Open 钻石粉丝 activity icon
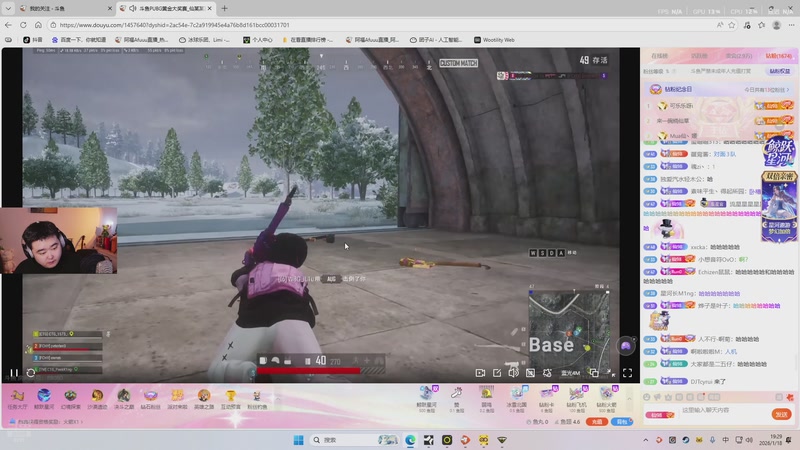This screenshot has height=450, width=800. pos(151,399)
